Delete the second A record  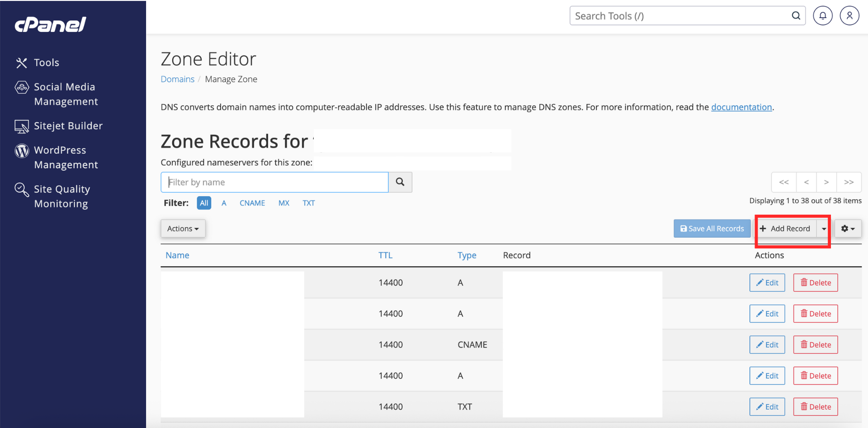(816, 314)
